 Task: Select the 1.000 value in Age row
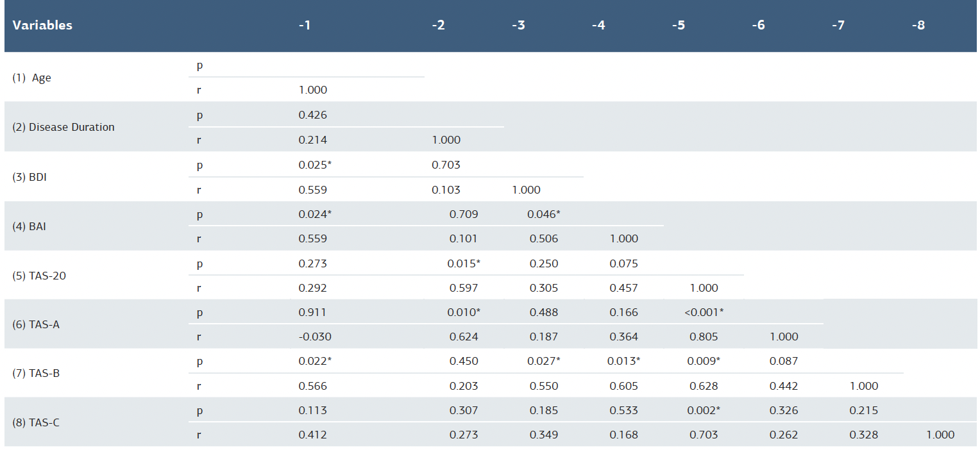312,90
